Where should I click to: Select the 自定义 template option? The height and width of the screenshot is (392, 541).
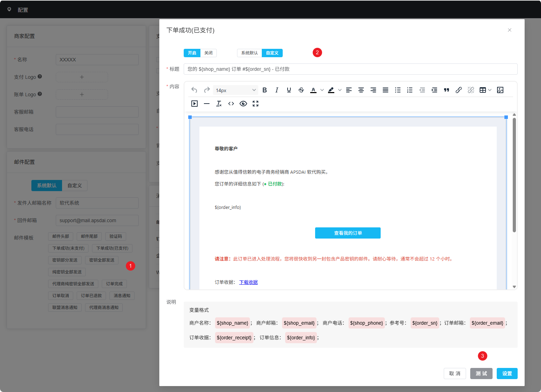click(272, 53)
